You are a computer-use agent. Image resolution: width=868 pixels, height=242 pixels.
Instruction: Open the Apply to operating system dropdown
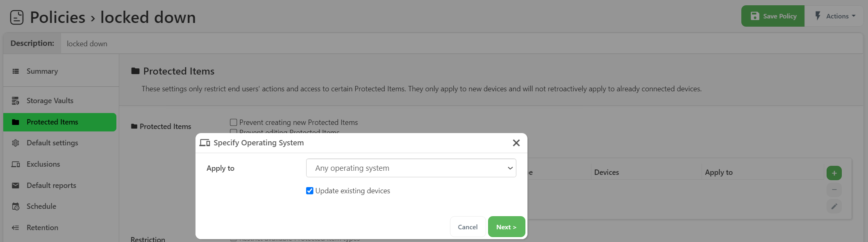[x=411, y=168]
